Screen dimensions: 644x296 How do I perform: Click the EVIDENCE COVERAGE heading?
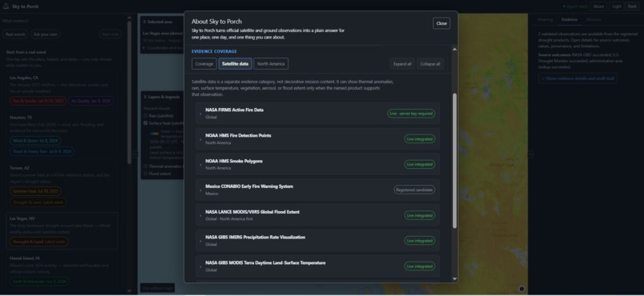pos(214,51)
